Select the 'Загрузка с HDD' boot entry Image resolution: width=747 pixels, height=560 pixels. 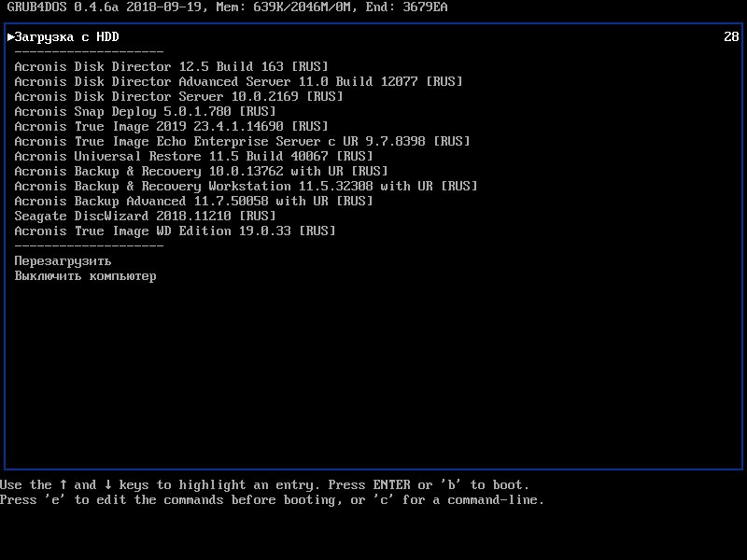[x=66, y=37]
